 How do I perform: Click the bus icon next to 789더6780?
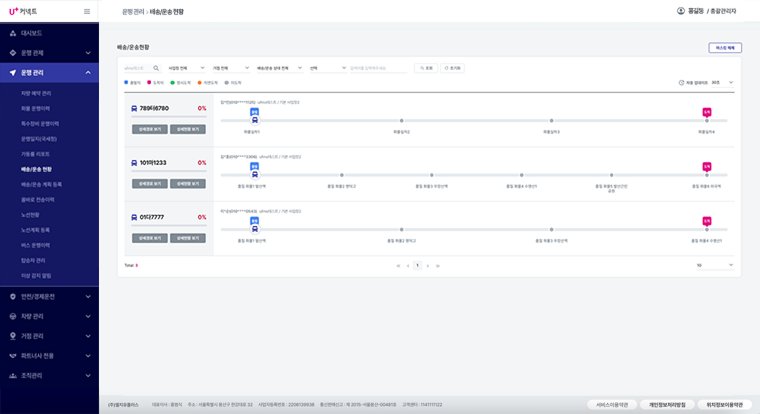tap(134, 109)
